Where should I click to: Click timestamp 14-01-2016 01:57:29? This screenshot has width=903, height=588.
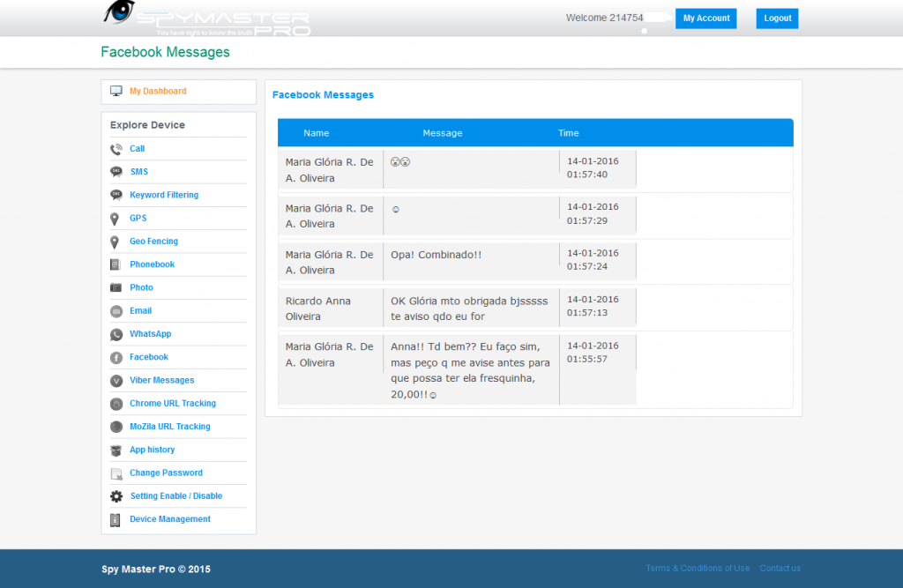(x=593, y=213)
